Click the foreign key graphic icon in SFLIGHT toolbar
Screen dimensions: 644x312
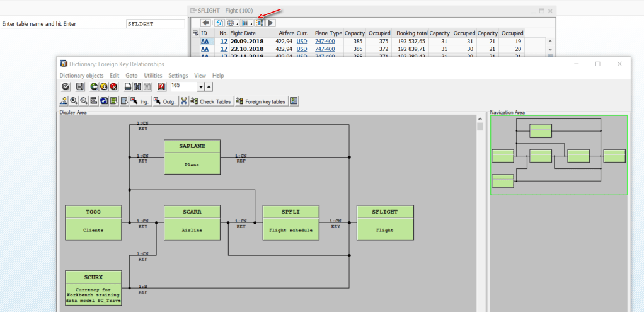[259, 23]
